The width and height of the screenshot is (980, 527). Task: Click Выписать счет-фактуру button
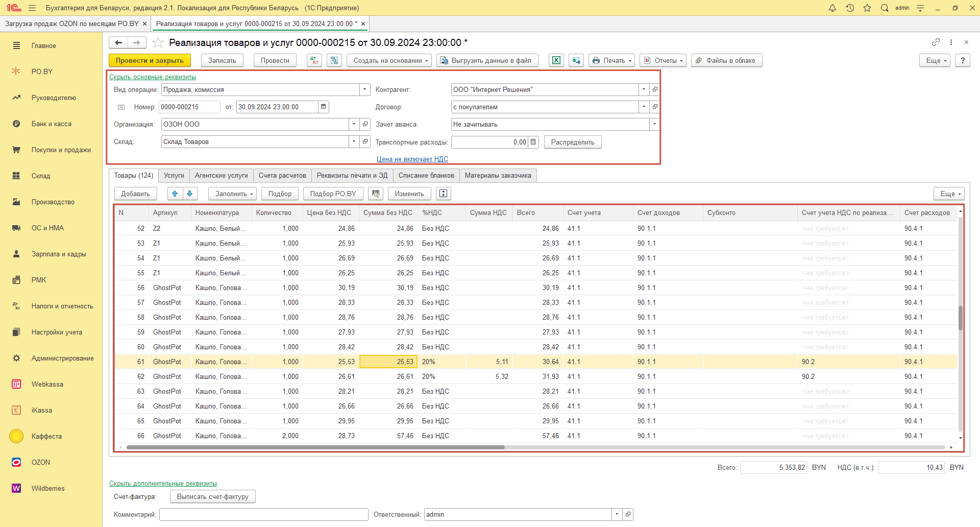[213, 496]
